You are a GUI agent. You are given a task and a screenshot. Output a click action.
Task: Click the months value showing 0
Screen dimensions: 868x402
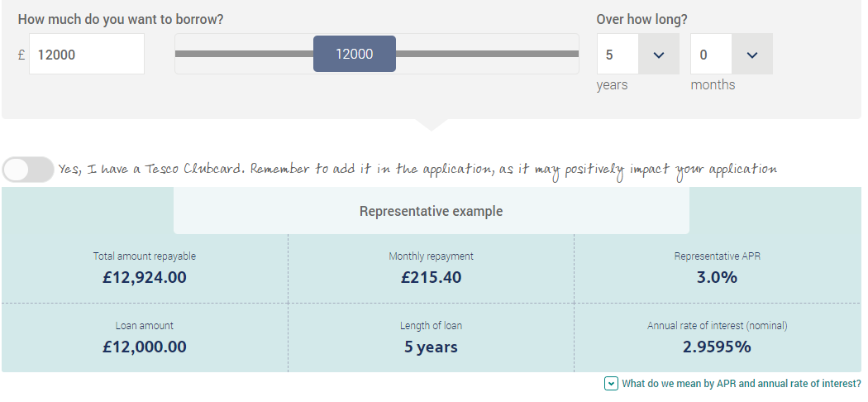pos(711,55)
